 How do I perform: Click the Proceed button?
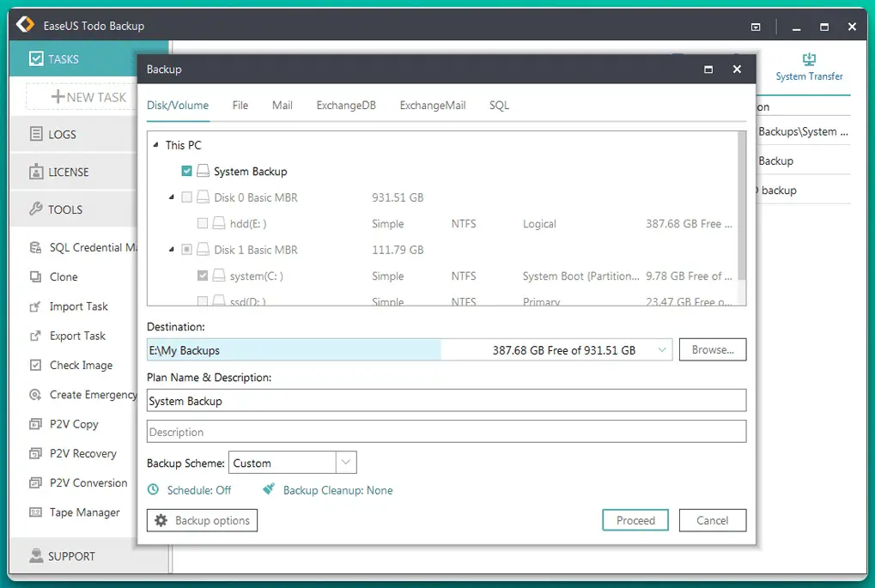coord(635,520)
